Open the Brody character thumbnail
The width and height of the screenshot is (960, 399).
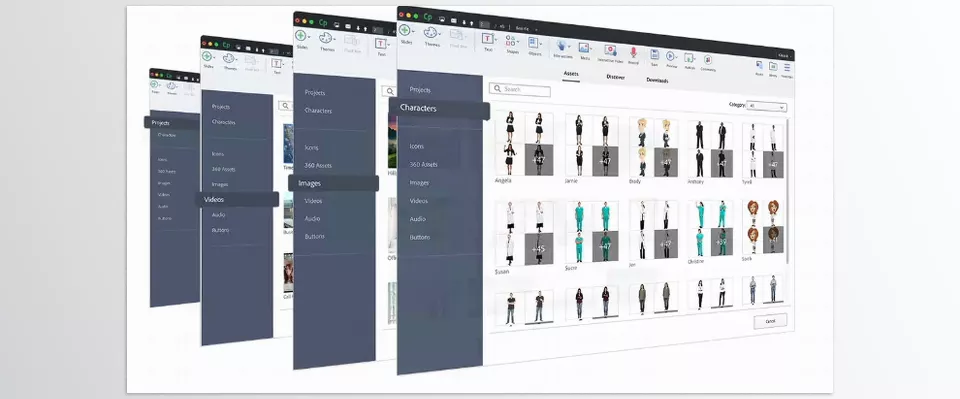(x=654, y=147)
